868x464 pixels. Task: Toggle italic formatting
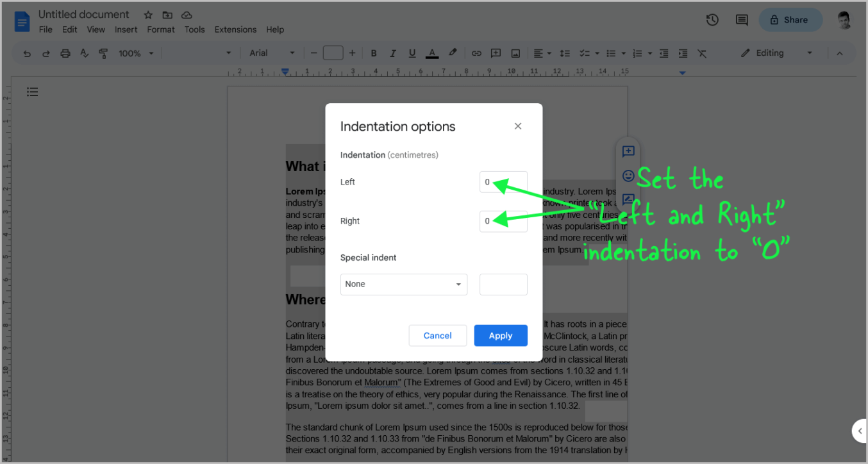(393, 53)
